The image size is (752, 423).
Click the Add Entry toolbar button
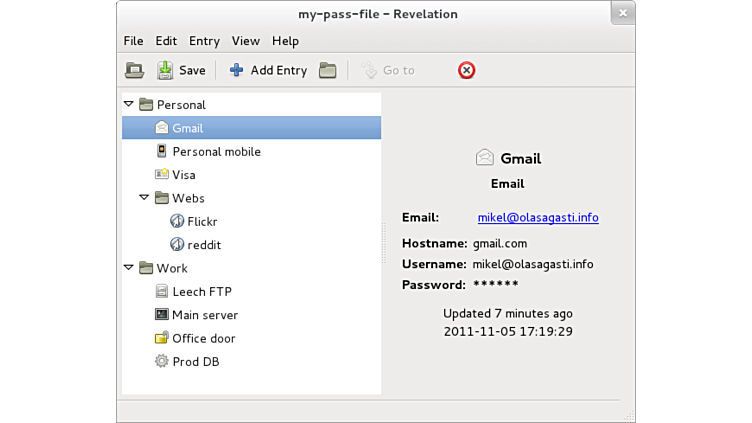[x=268, y=70]
